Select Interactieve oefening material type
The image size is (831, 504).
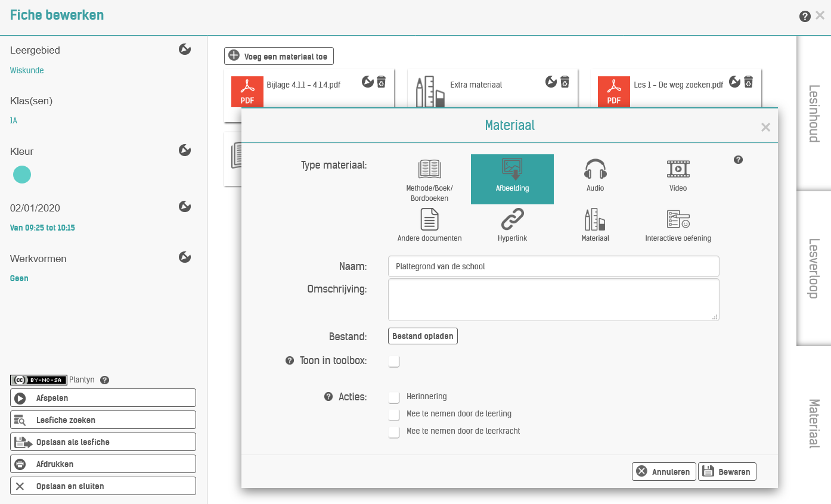pos(678,225)
